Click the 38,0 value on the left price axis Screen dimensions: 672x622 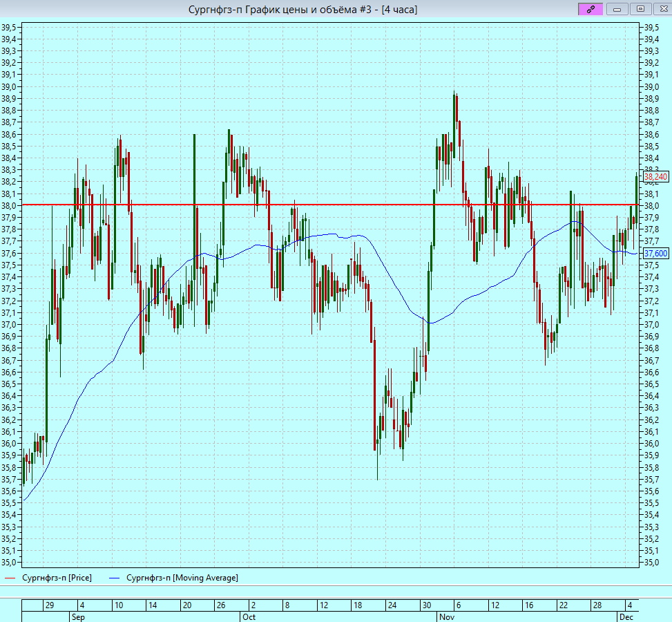(8, 206)
